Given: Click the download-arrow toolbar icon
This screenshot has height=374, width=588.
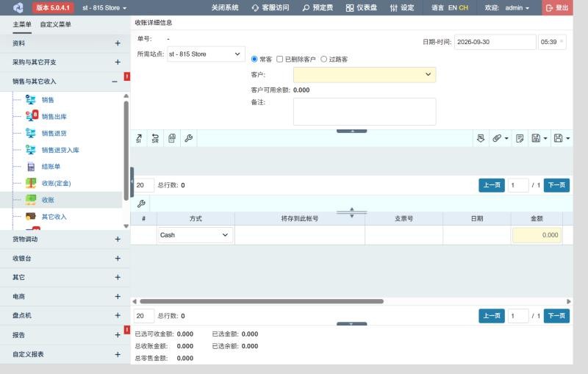Looking at the screenshot, I should (481, 138).
